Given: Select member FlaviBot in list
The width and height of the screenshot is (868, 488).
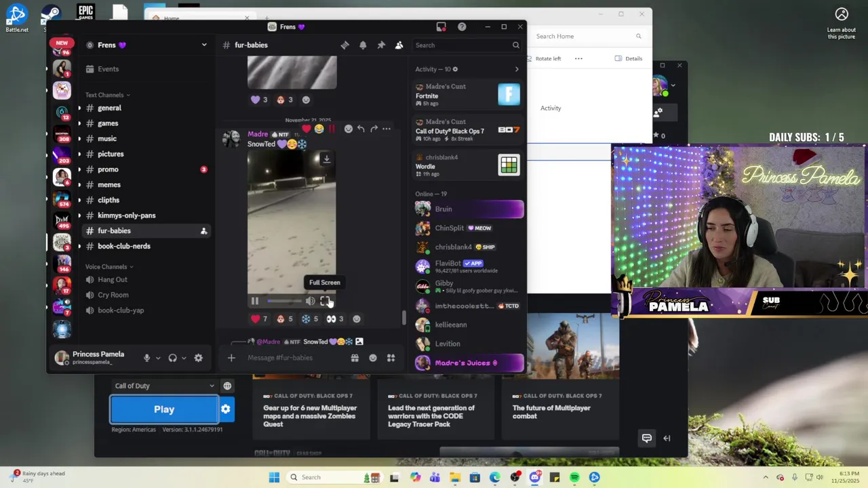Looking at the screenshot, I should [x=469, y=266].
